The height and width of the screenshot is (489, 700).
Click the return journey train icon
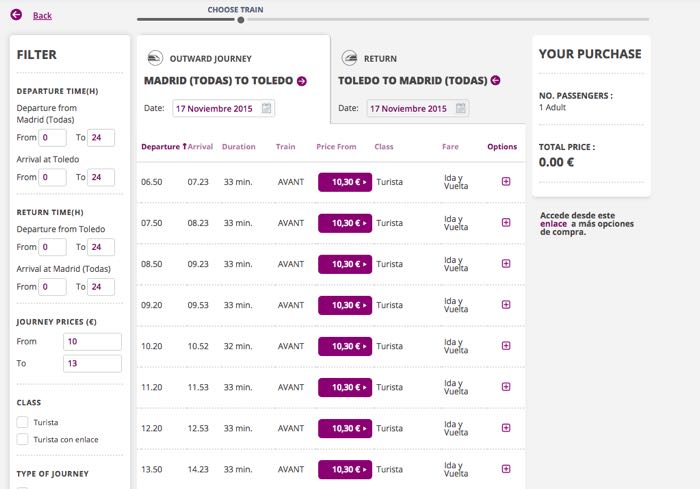coord(349,58)
